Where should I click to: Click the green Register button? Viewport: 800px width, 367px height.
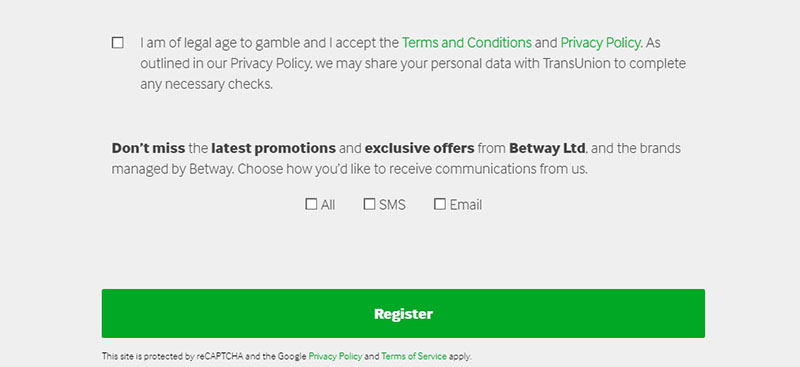[x=403, y=313]
